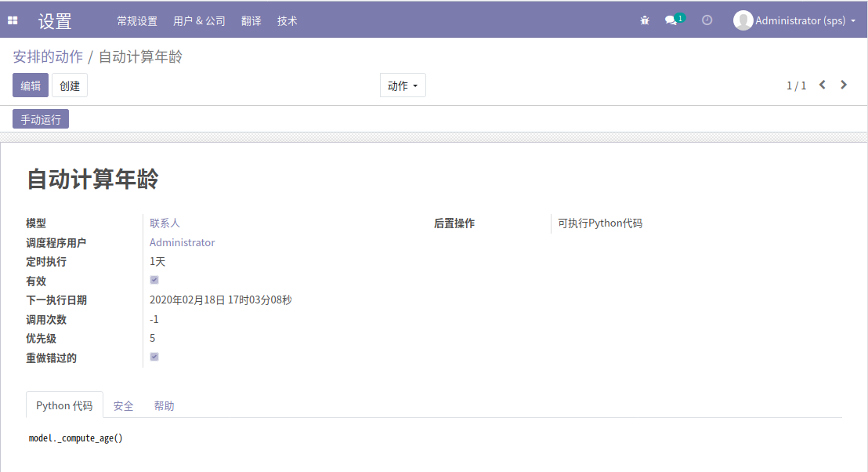Open the 动作 dropdown menu
Viewport: 868px width, 472px height.
[x=403, y=85]
